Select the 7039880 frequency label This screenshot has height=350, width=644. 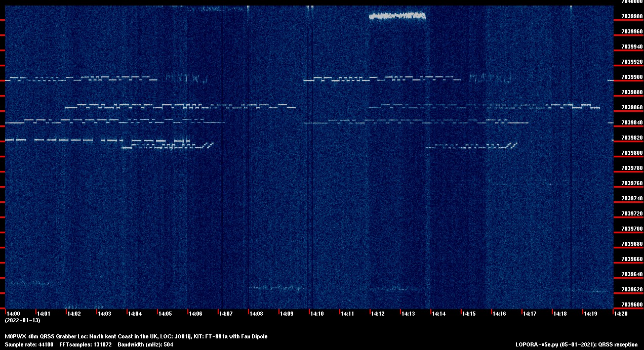[632, 92]
